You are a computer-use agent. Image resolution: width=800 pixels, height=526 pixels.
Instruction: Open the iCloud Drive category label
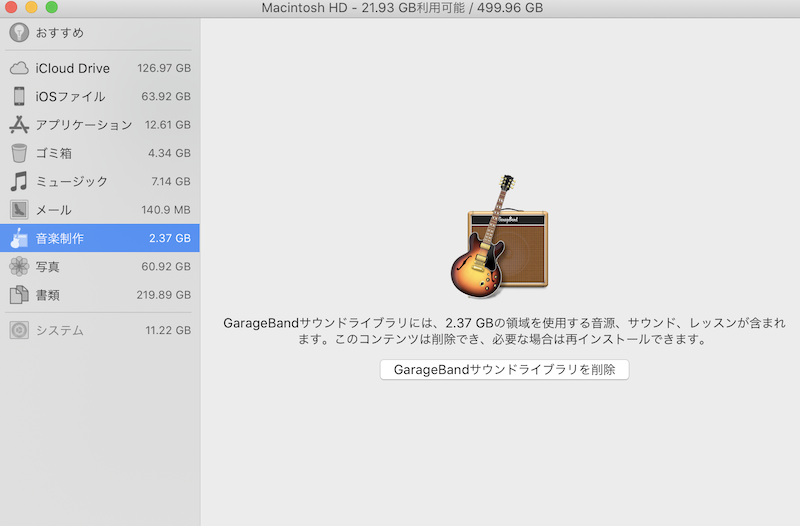pos(72,68)
